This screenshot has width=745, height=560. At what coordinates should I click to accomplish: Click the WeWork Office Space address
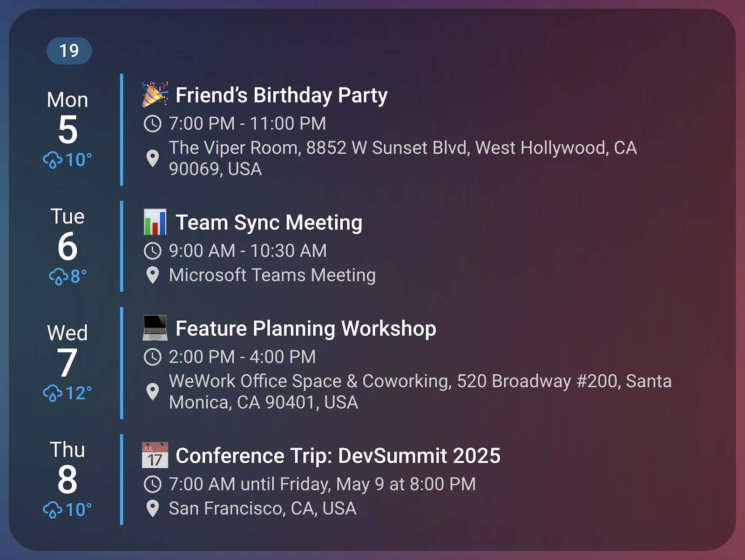coord(420,391)
